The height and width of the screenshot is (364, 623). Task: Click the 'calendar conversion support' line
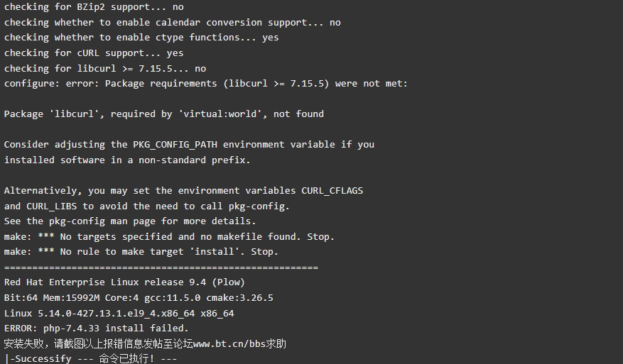[x=173, y=23]
